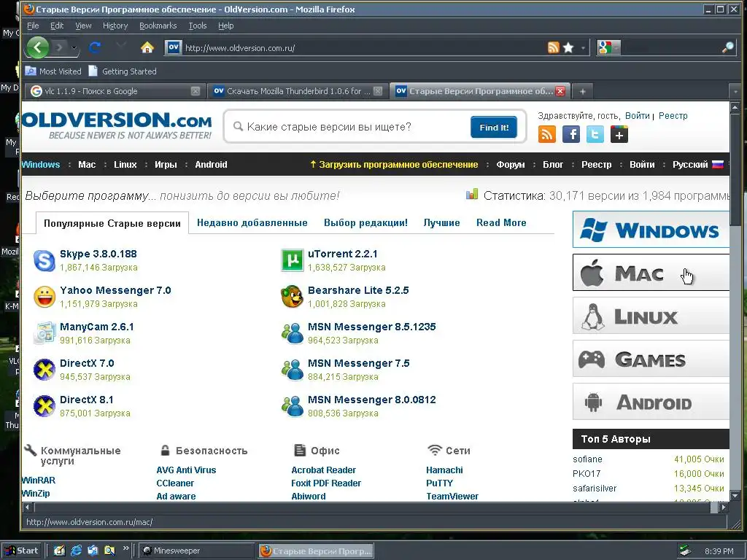This screenshot has height=560, width=747.
Task: Open the Форум navigation link
Action: pyautogui.click(x=510, y=164)
